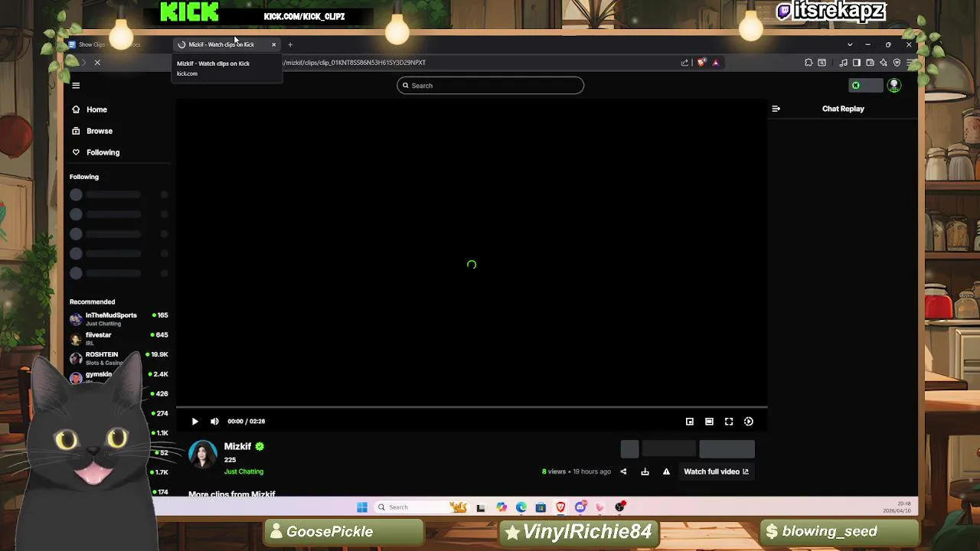The height and width of the screenshot is (551, 980).
Task: Open Microsoft Edge from taskbar
Action: point(521,507)
